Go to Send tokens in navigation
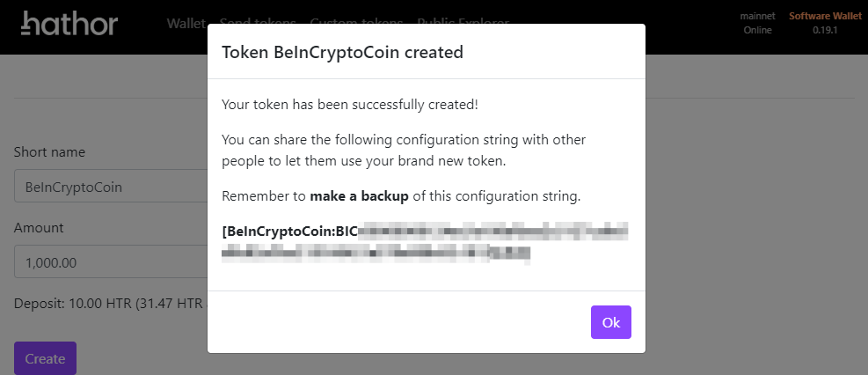Screen dimensions: 868x375 tap(258, 23)
